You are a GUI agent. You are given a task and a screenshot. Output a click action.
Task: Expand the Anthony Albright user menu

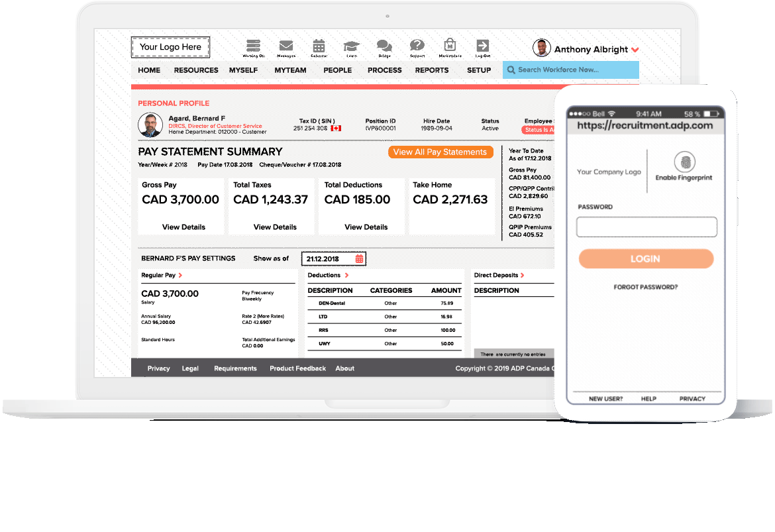[x=635, y=50]
